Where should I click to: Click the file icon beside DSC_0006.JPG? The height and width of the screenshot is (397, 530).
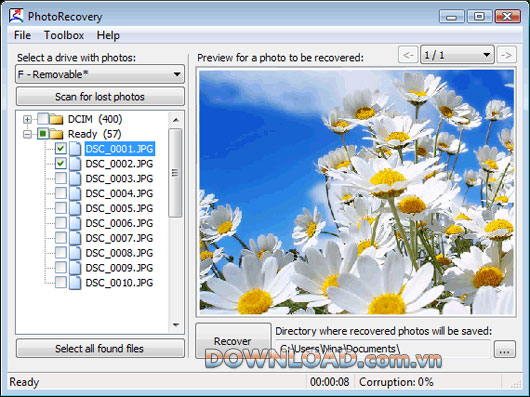(x=75, y=223)
